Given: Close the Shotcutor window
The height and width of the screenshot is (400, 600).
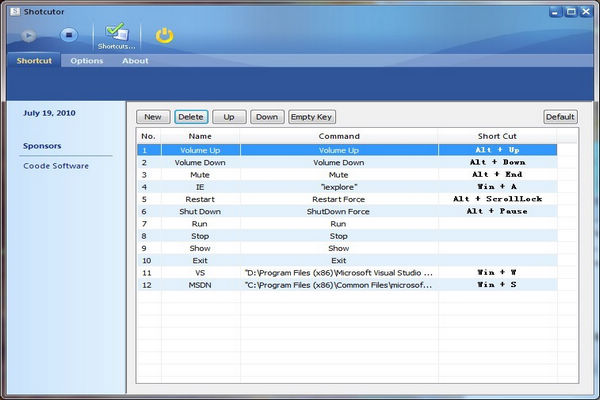Looking at the screenshot, I should (x=586, y=12).
